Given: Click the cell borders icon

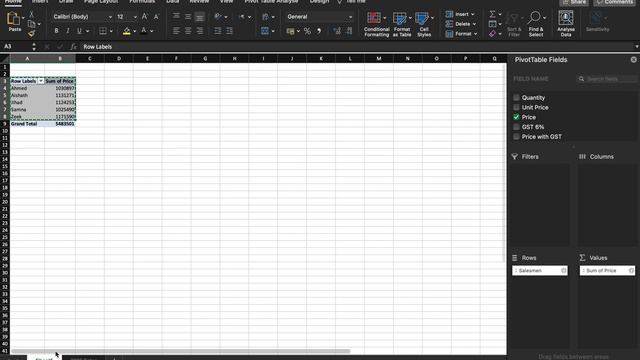Looking at the screenshot, I should pyautogui.click(x=103, y=31).
